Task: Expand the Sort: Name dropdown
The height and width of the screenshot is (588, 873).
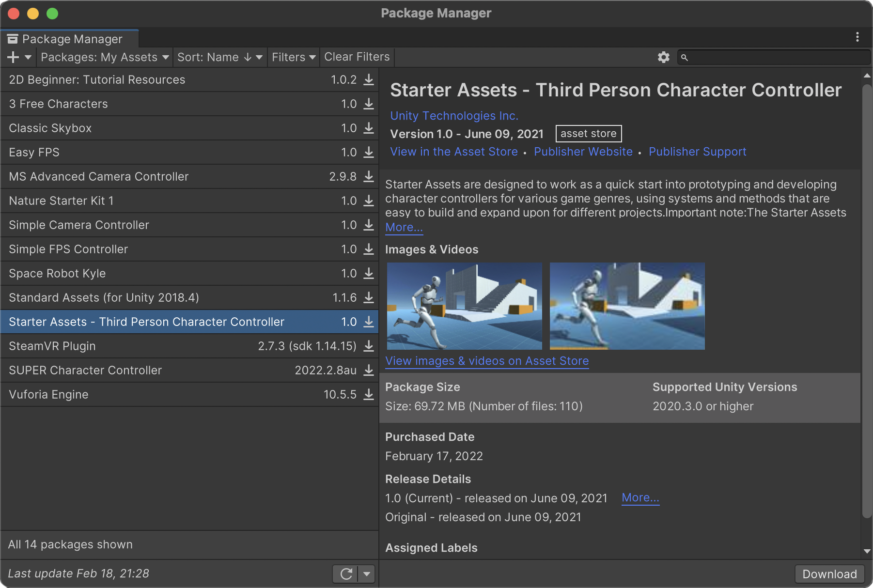Action: click(219, 57)
